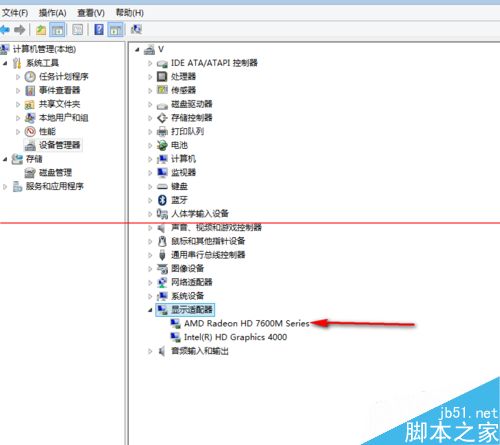
Task: Expand 共享文件夹 in left tree
Action: click(18, 104)
